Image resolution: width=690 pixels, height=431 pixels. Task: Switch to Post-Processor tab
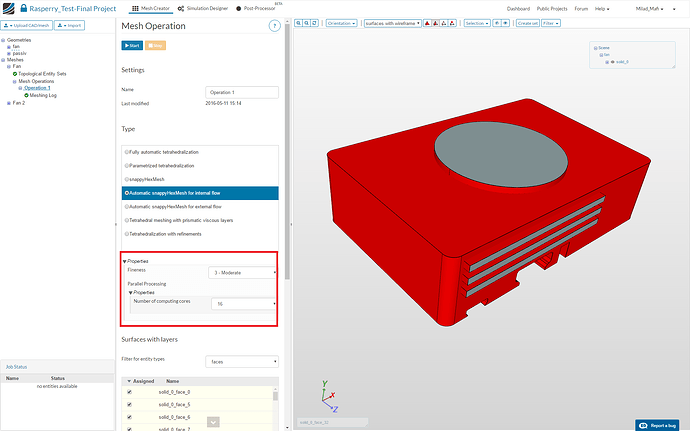pyautogui.click(x=258, y=8)
